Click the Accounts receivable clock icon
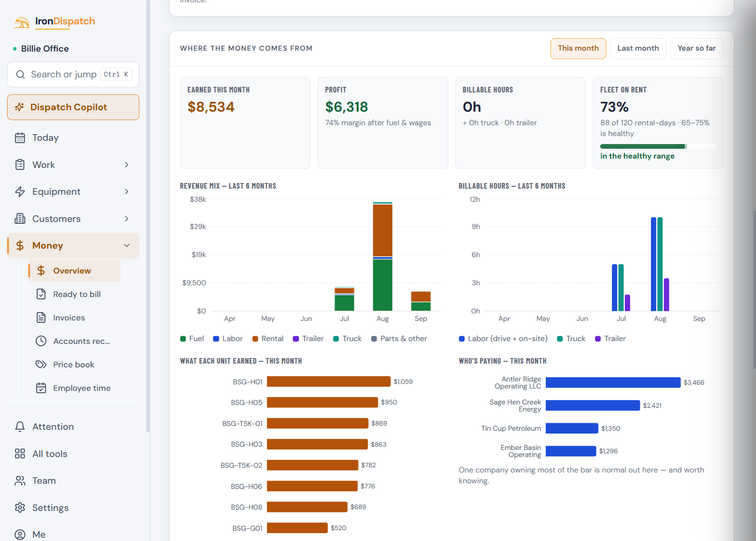This screenshot has height=541, width=756. click(41, 341)
